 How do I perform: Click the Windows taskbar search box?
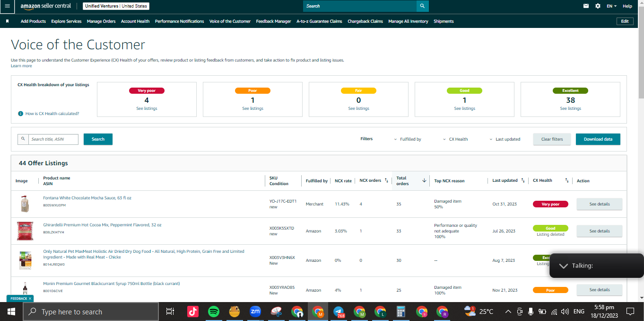(x=91, y=312)
